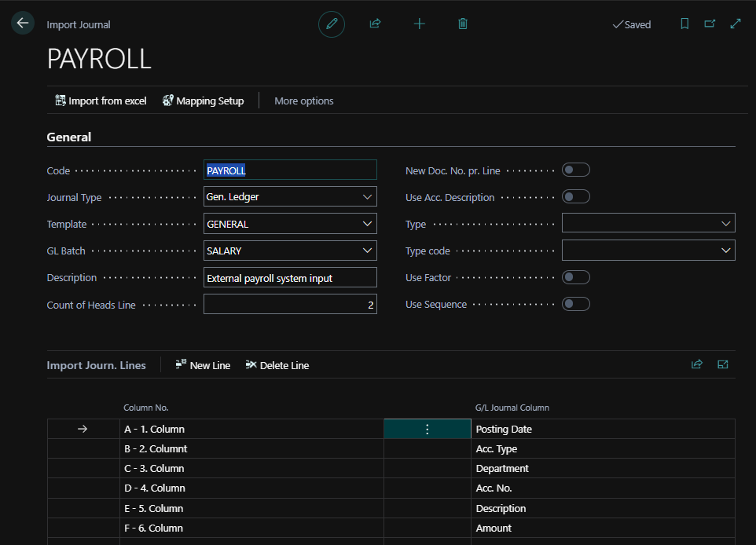Click the expand fullscreen arrows icon
The image size is (756, 545).
[x=736, y=24]
